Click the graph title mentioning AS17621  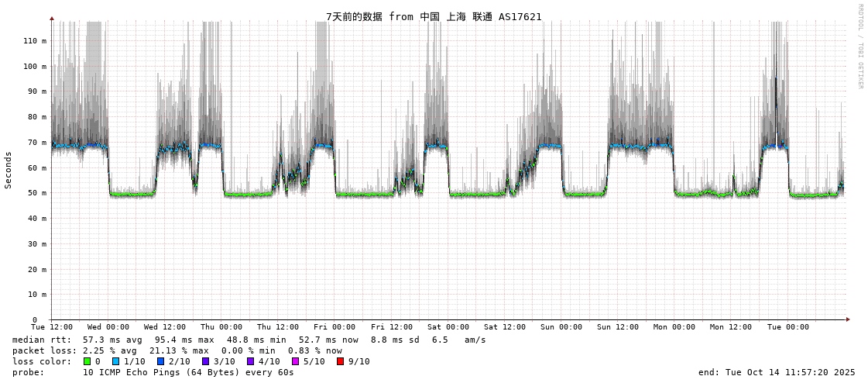point(434,16)
